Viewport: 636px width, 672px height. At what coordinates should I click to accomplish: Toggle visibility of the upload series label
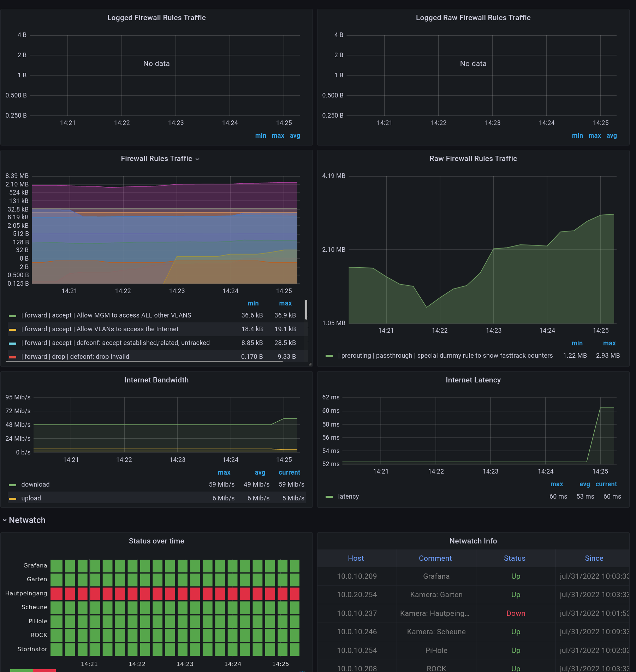click(31, 498)
